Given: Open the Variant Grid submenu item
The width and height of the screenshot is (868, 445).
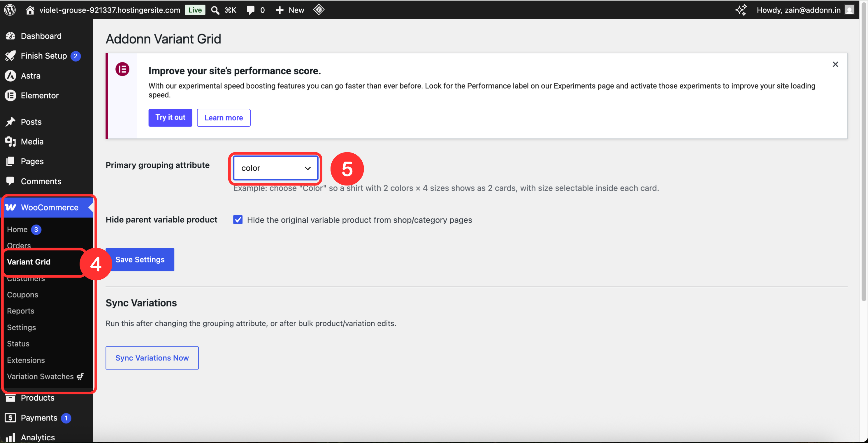Looking at the screenshot, I should 29,262.
